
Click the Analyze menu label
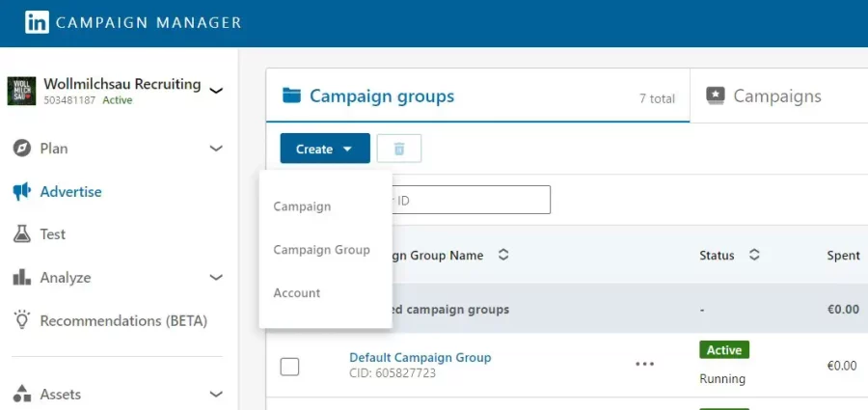pos(66,278)
